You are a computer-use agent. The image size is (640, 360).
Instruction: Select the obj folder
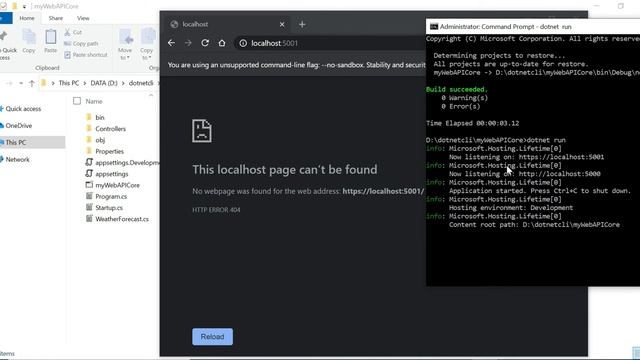(100, 140)
